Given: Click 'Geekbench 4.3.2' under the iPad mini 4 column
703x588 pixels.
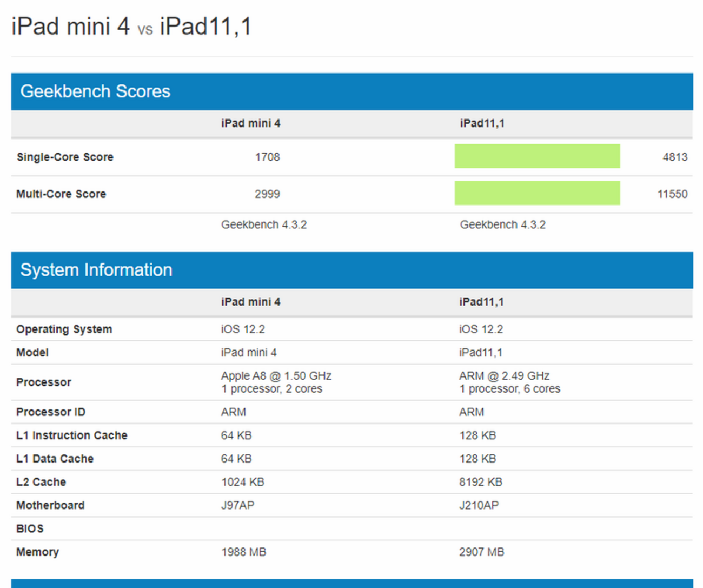Looking at the screenshot, I should (x=264, y=224).
